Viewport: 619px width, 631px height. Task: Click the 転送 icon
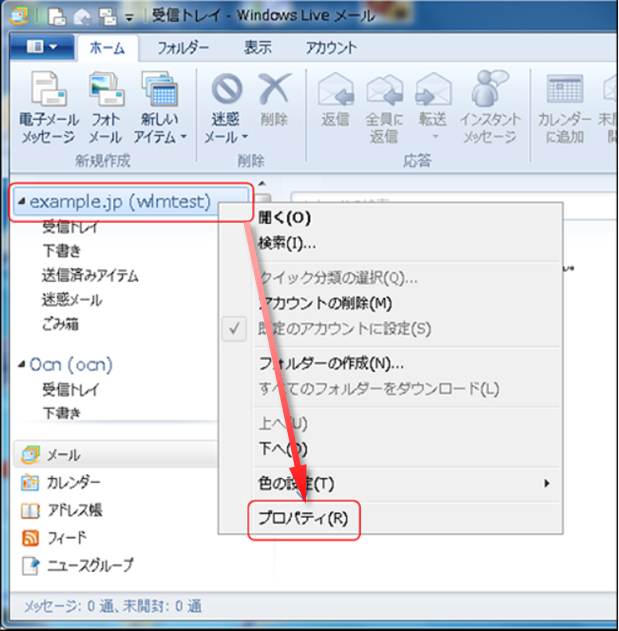(433, 89)
